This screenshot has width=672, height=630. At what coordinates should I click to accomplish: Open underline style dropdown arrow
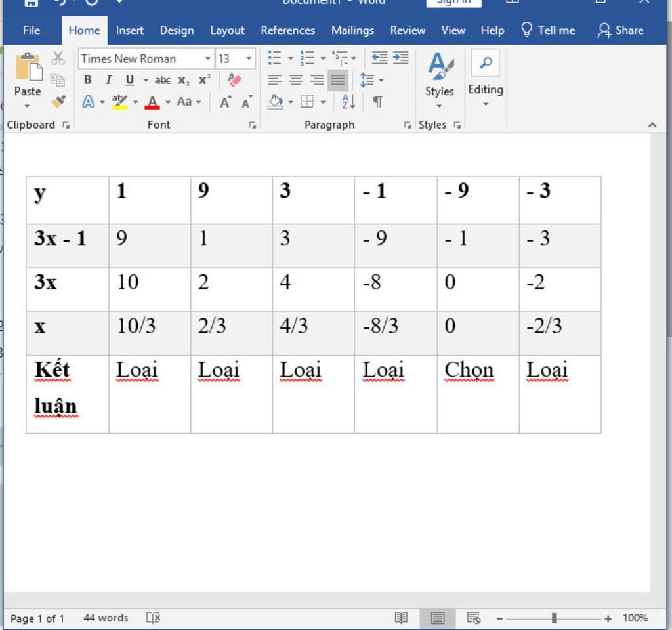pos(146,80)
